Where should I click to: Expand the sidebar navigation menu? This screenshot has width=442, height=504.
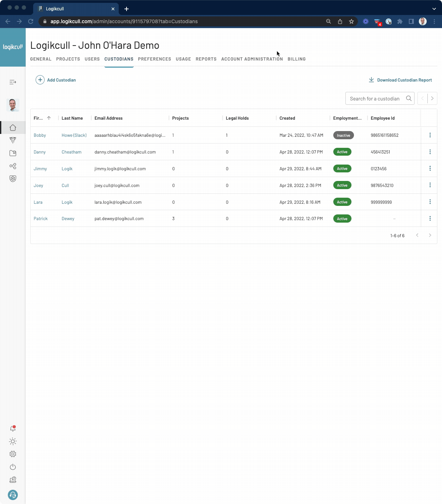[13, 82]
